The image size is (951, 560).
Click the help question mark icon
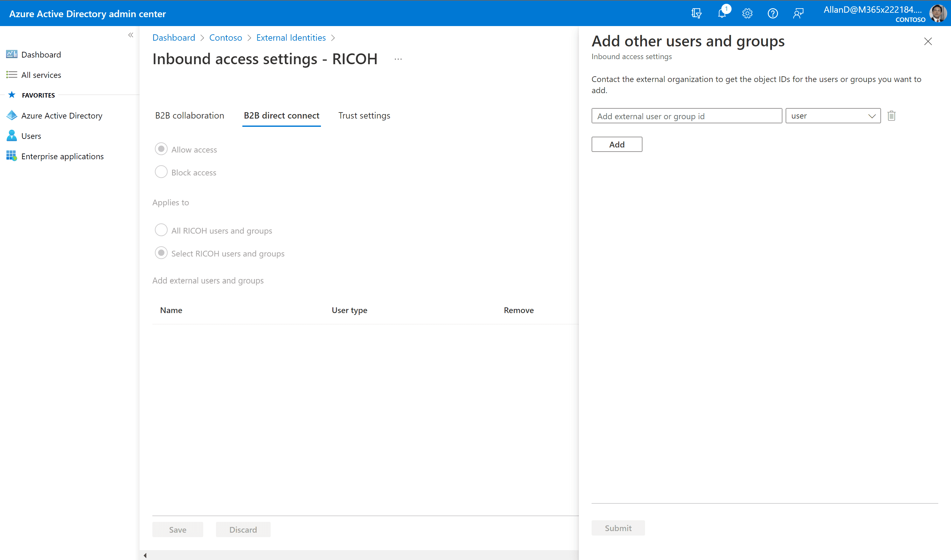coord(773,14)
